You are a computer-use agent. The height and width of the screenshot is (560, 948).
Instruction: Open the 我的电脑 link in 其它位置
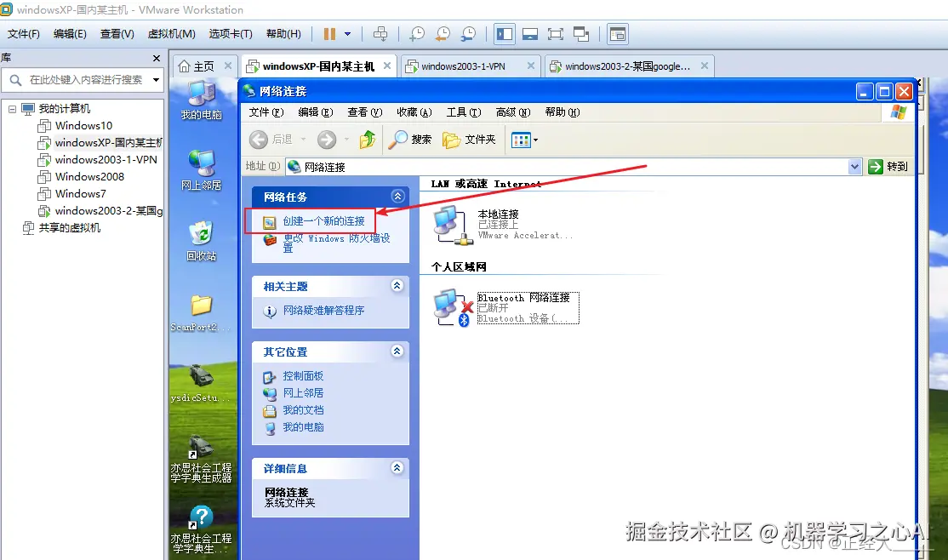(303, 427)
